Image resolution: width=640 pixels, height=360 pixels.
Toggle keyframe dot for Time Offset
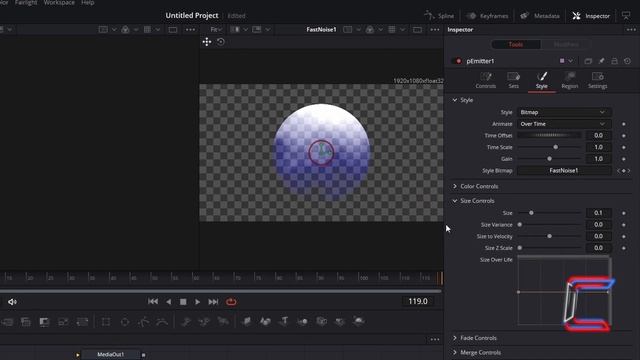(624, 136)
